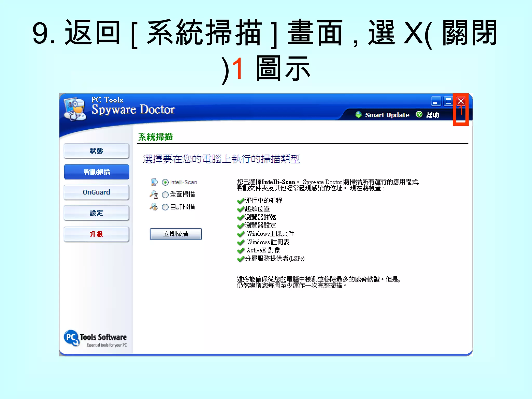Open the 狀態 status page

coord(96,151)
